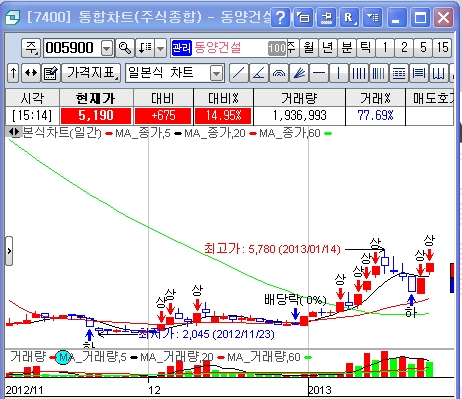Select the diagonal trend line drawing tool
Image resolution: width=462 pixels, height=399 pixels.
click(x=238, y=73)
